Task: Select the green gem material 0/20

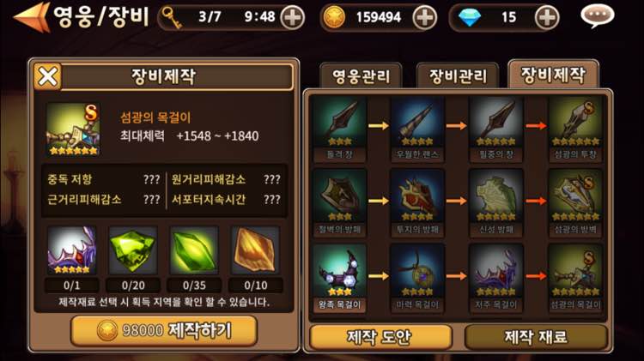Action: pos(133,258)
